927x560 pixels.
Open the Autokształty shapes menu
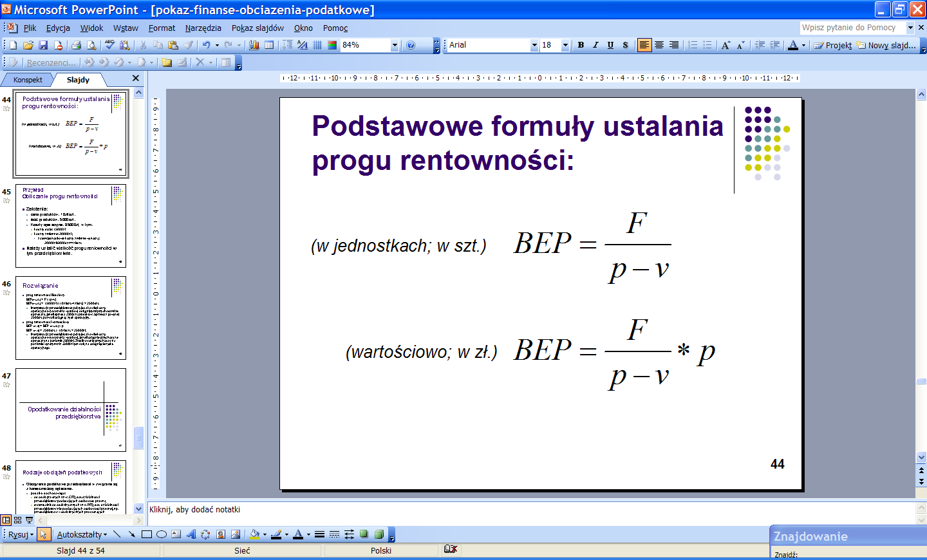pos(82,534)
